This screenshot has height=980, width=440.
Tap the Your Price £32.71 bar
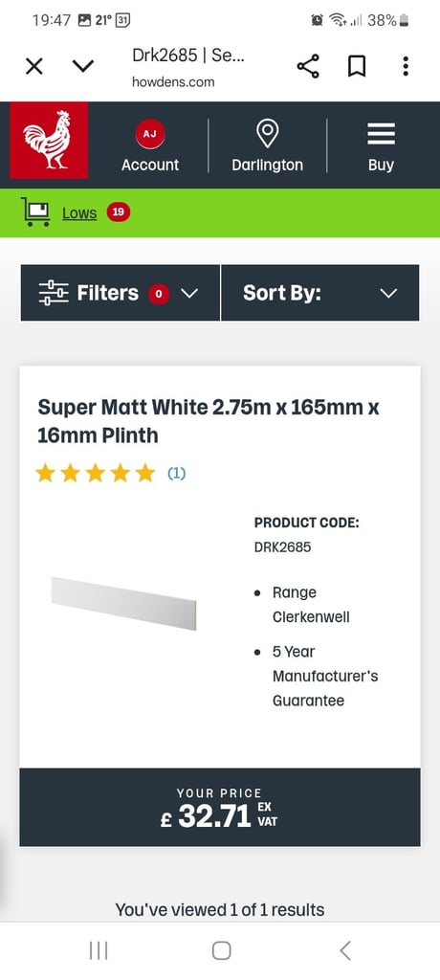click(220, 808)
